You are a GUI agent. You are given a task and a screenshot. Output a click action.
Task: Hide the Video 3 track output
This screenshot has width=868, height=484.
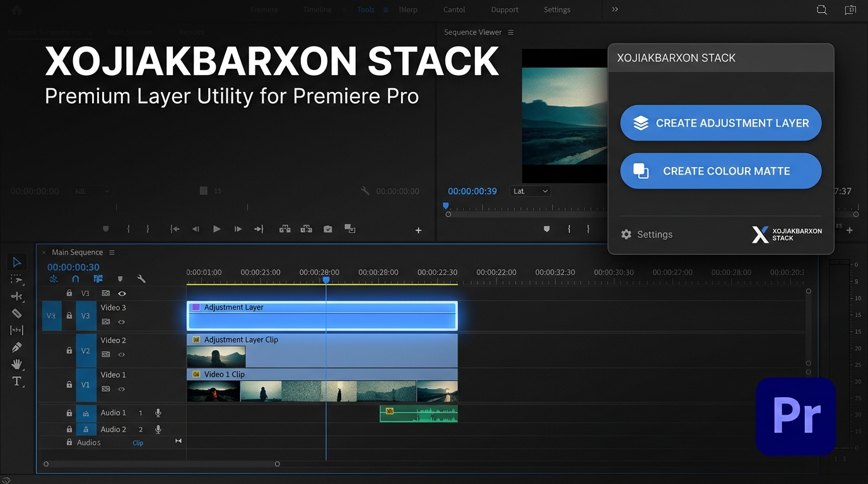coord(122,322)
